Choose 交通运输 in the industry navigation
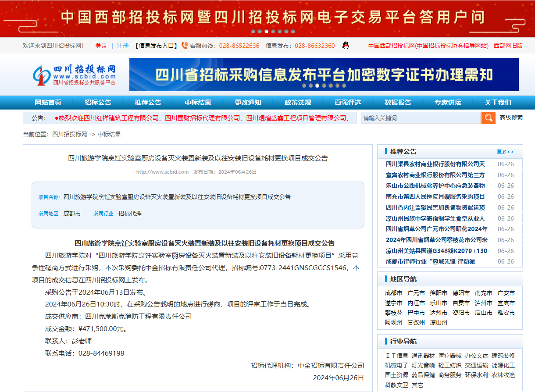Image resolution: width=535 pixels, height=392 pixels. [477, 365]
